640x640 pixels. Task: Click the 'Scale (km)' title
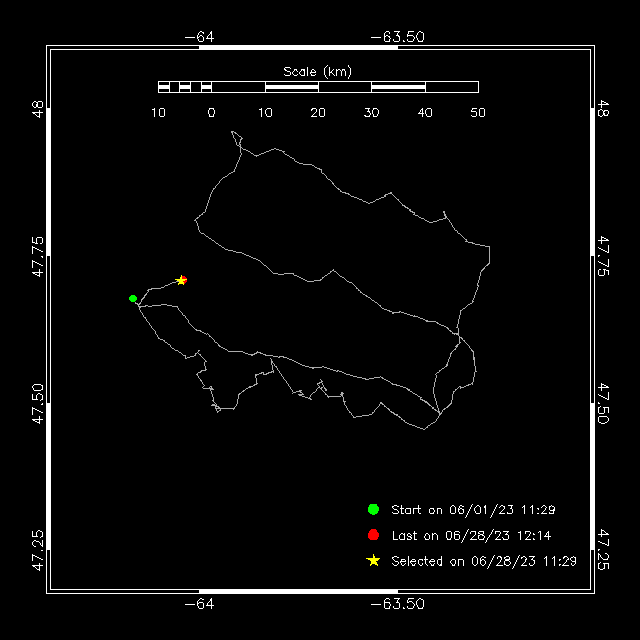[x=318, y=72]
